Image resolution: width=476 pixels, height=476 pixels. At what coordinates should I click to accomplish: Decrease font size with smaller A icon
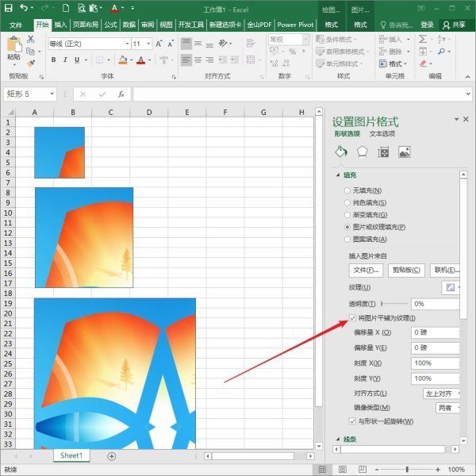[171, 44]
